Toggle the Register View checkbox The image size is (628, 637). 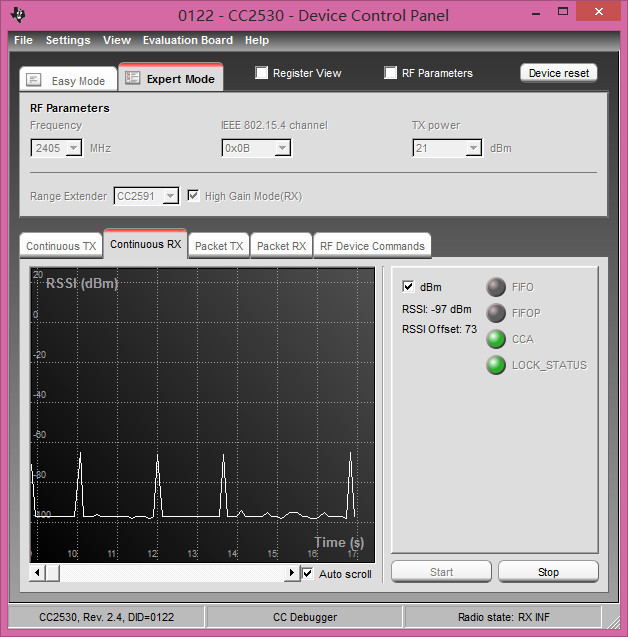pos(262,73)
